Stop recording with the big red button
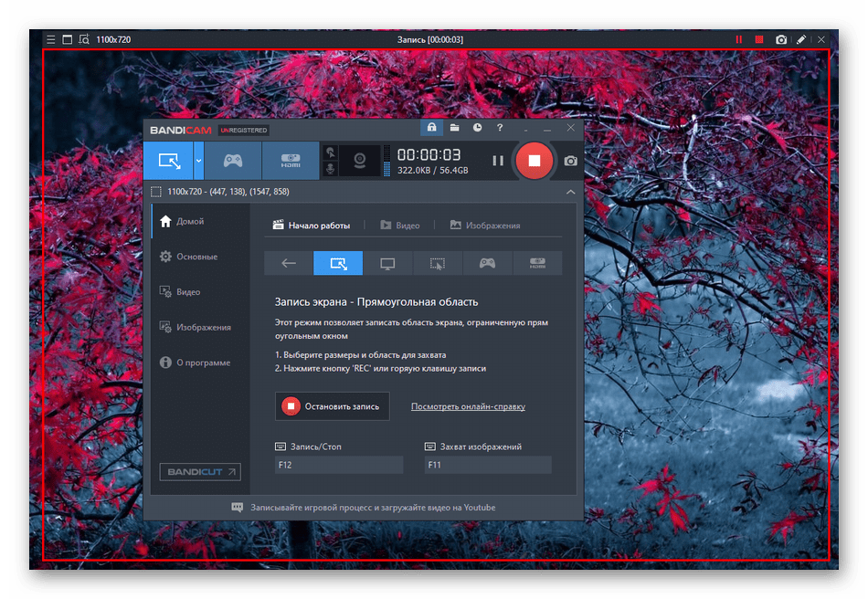Viewport: 868px width, 599px height. click(535, 161)
